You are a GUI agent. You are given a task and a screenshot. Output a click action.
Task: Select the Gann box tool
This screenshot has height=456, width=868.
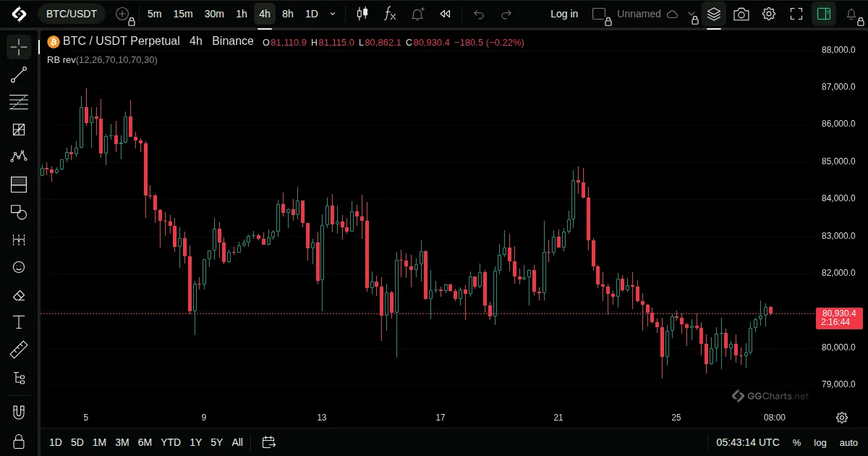click(19, 130)
